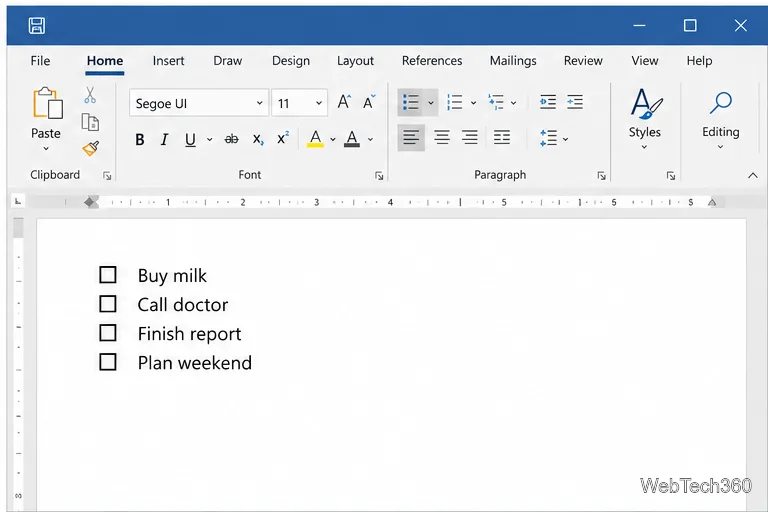
Task: Toggle Underline formatting
Action: click(x=190, y=140)
